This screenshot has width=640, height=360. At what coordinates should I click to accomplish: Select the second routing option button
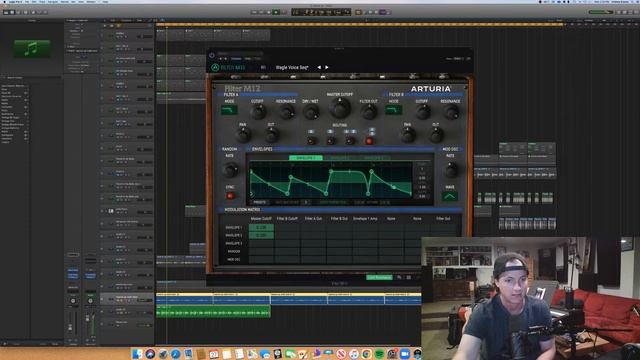331,141
